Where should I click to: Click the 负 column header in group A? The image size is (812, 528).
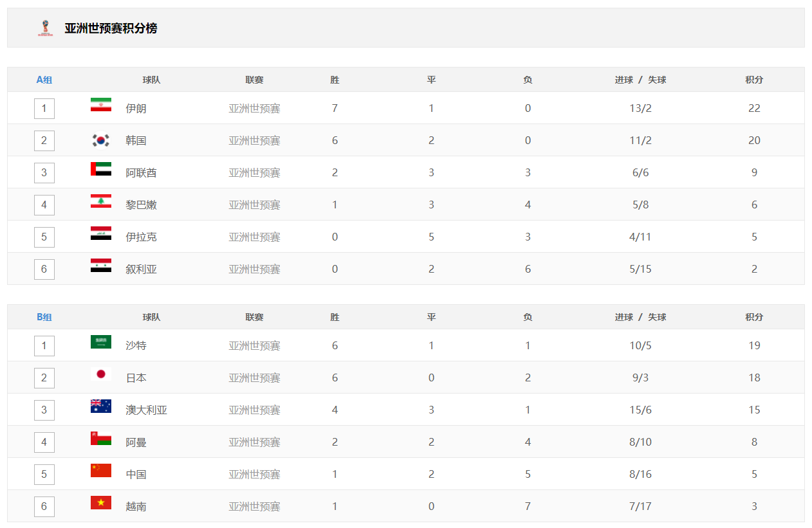click(x=528, y=80)
